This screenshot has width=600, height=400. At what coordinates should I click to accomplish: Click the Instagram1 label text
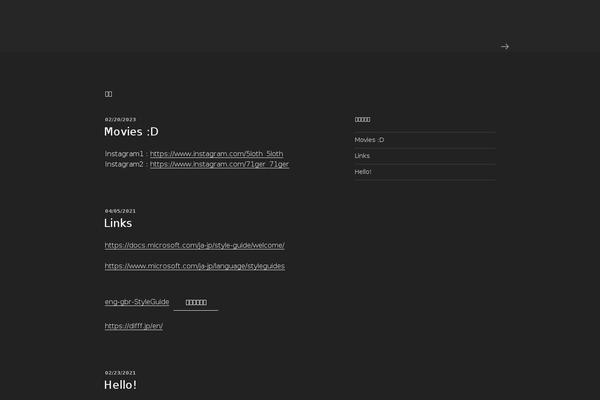(x=124, y=154)
